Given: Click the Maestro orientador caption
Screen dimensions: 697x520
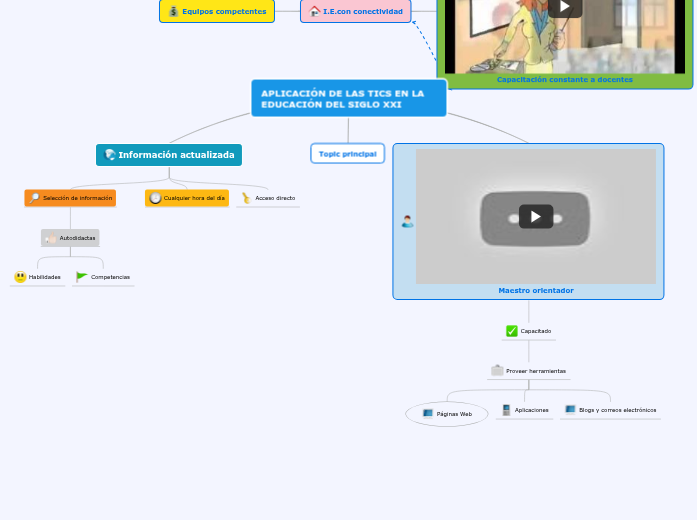Looking at the screenshot, I should 536,290.
